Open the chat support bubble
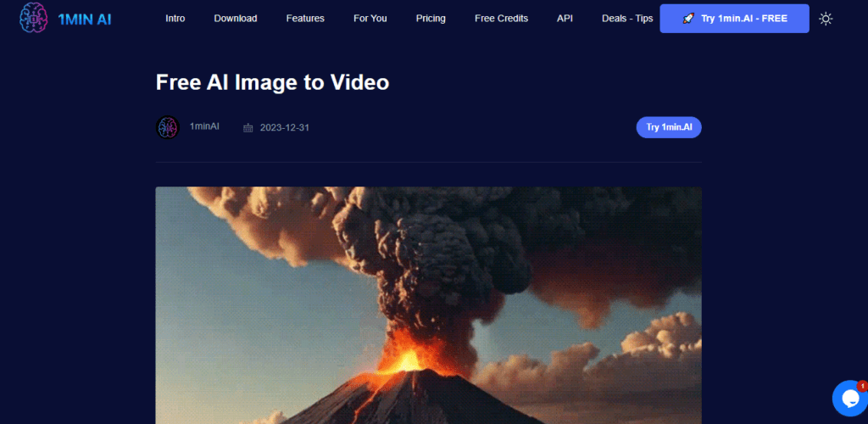 click(849, 397)
